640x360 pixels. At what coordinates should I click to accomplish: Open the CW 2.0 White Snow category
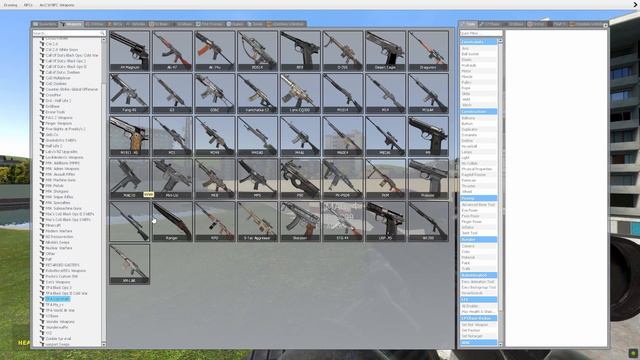62,49
